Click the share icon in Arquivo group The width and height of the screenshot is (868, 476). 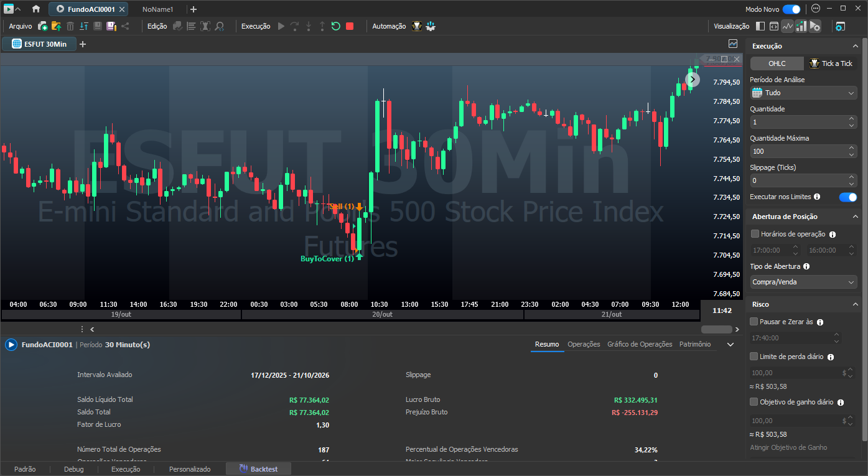[125, 26]
